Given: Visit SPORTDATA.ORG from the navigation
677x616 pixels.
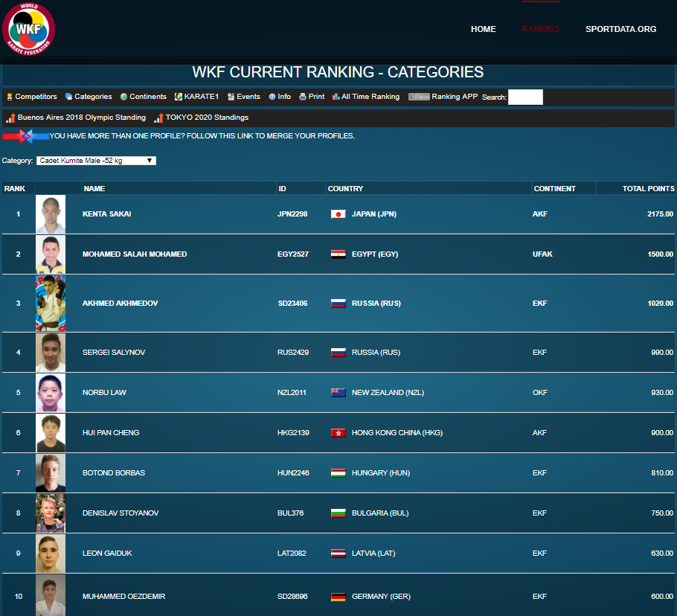Looking at the screenshot, I should point(620,29).
